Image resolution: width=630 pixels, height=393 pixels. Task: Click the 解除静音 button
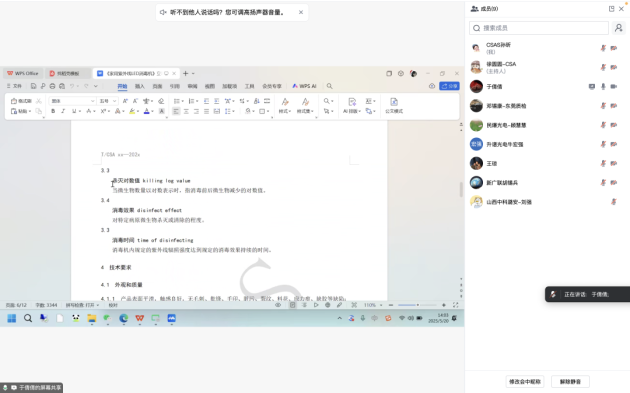point(570,381)
